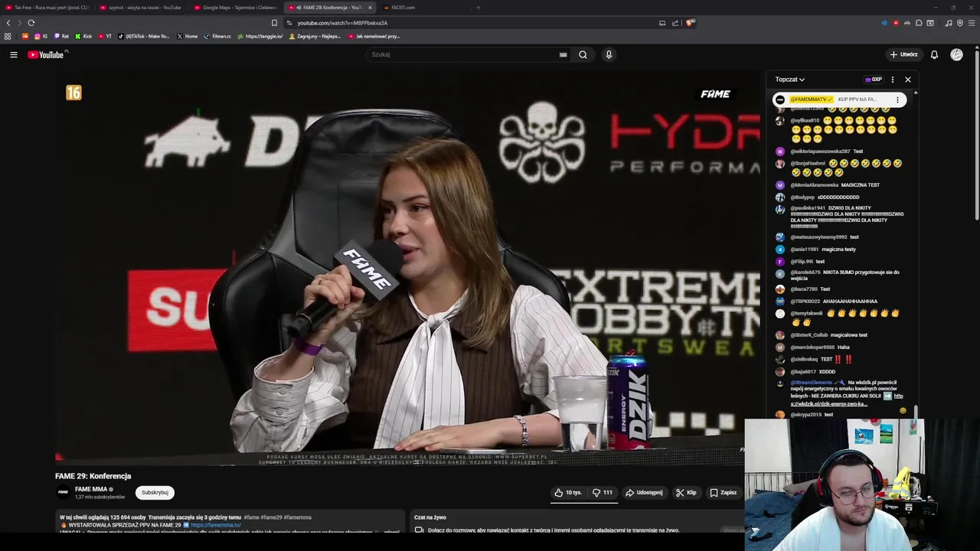
Task: Click the Zapisz save button
Action: click(x=723, y=493)
